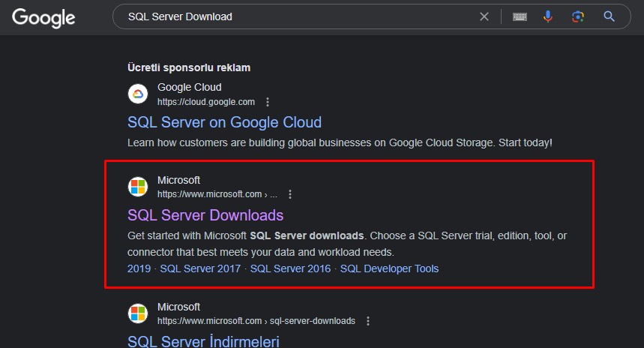Click the microsoft.com › sql-server-downloads URL

256,321
